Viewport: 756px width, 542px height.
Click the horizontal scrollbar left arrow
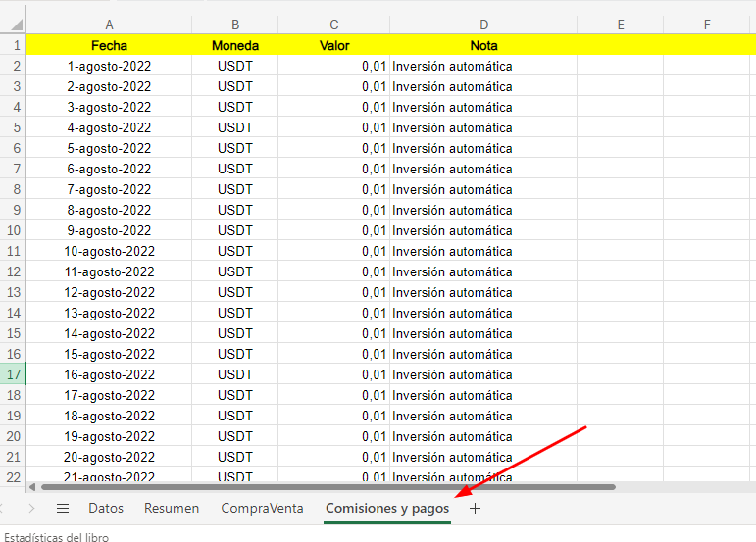click(x=31, y=486)
